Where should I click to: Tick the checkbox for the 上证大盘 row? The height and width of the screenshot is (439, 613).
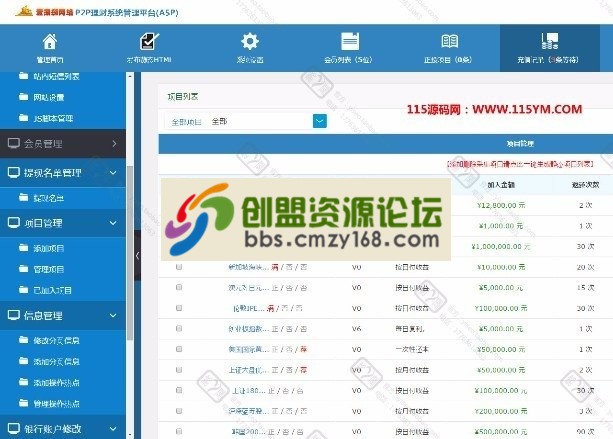tap(179, 369)
